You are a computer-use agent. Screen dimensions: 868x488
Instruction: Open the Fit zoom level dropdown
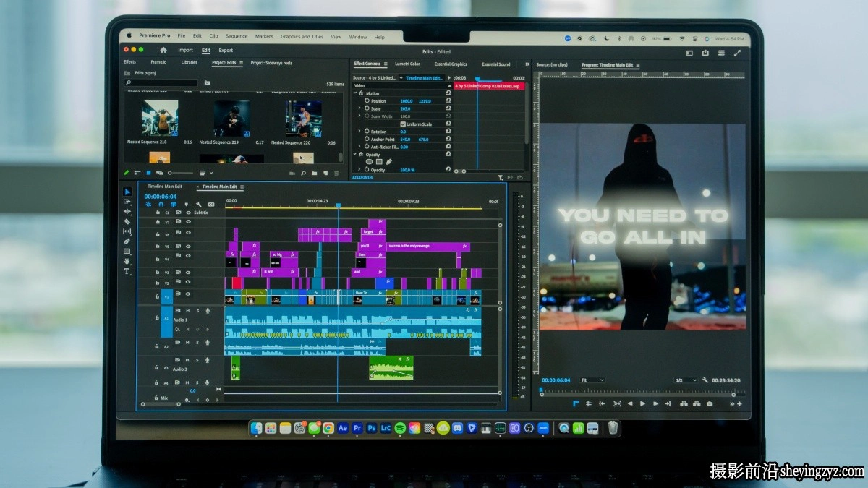(592, 380)
